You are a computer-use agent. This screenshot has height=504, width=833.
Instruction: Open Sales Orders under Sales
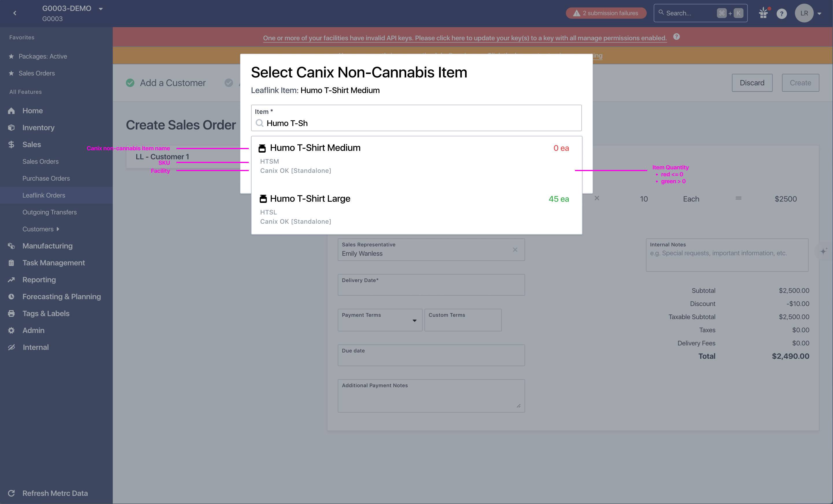40,162
